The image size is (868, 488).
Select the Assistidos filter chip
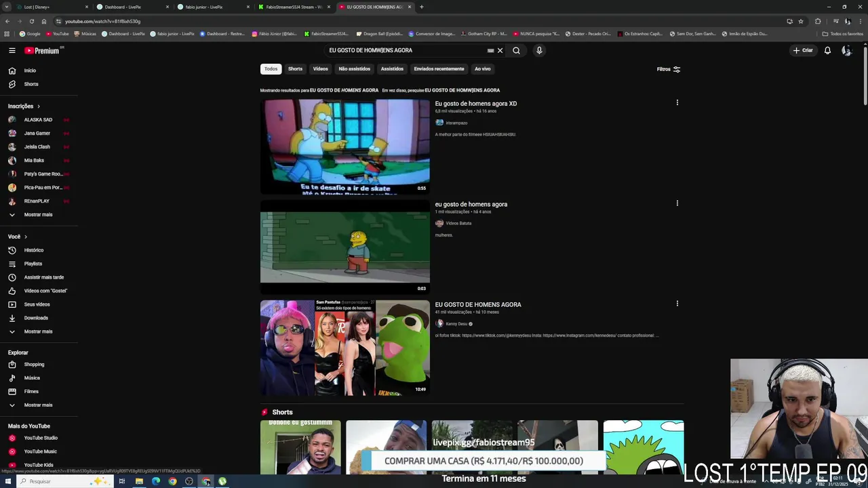(x=392, y=69)
